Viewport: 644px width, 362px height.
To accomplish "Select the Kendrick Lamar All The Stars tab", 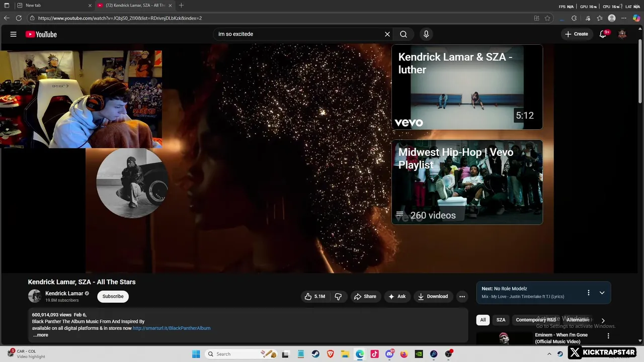I will point(135,6).
